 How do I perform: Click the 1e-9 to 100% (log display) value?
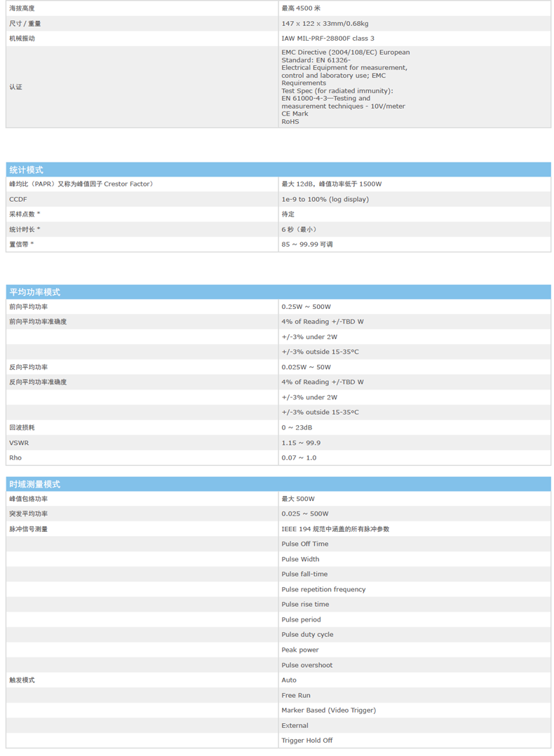coord(325,199)
